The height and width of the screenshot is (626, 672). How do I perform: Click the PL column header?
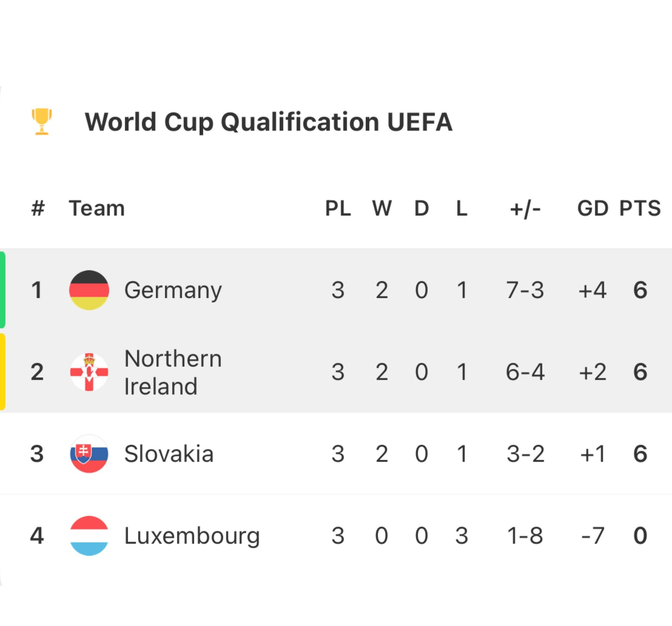(x=338, y=208)
